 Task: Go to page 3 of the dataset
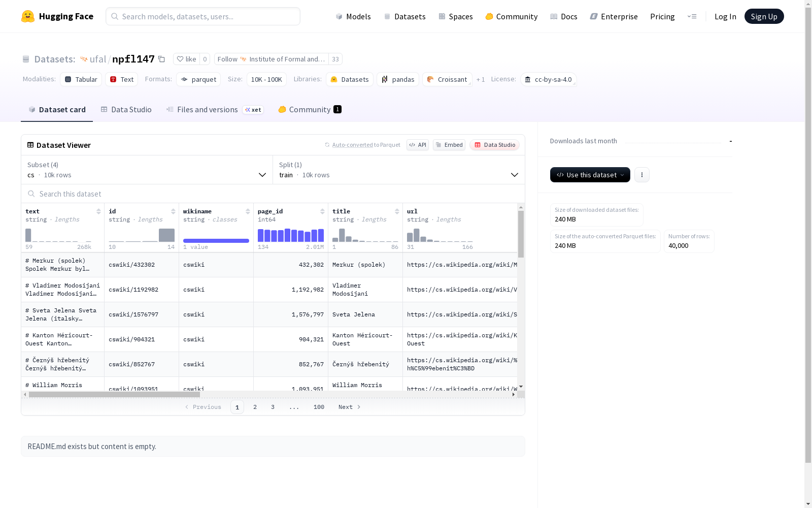[273, 407]
